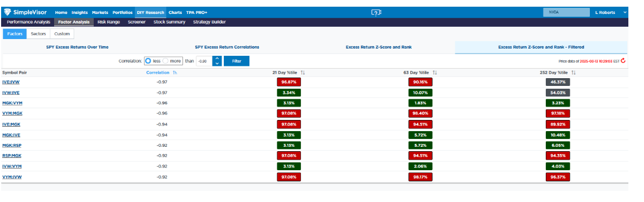Open the Markets menu item
The height and width of the screenshot is (202, 644).
pyautogui.click(x=100, y=13)
